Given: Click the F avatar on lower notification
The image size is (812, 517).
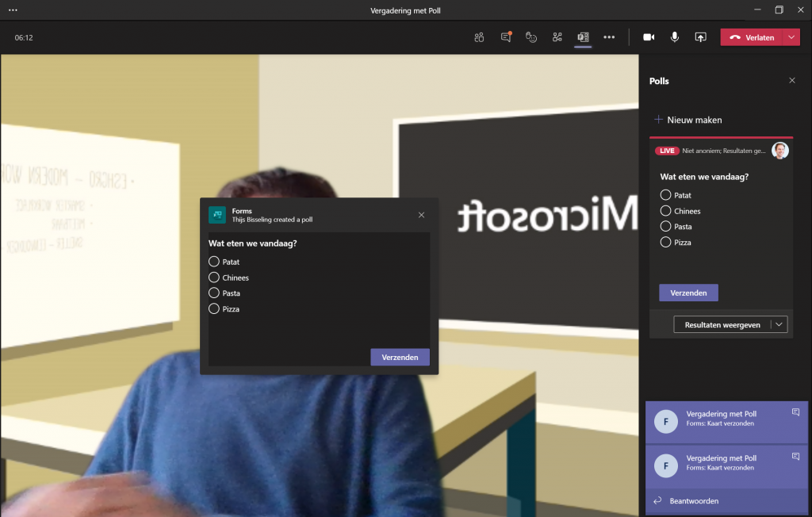Looking at the screenshot, I should (x=666, y=465).
